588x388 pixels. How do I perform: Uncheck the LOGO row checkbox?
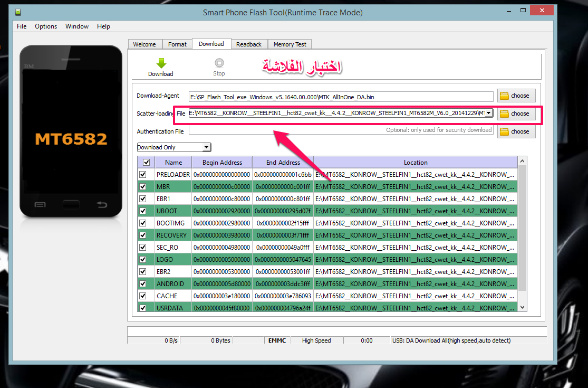click(x=143, y=259)
